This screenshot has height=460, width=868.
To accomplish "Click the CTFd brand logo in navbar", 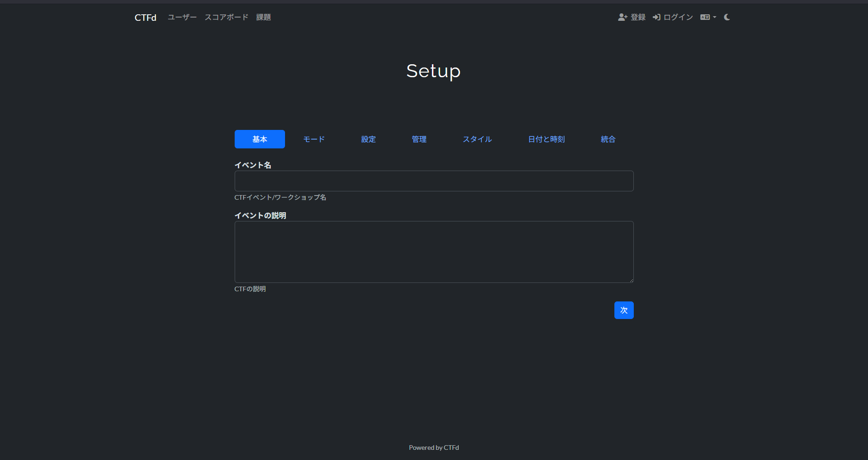I will (x=145, y=18).
